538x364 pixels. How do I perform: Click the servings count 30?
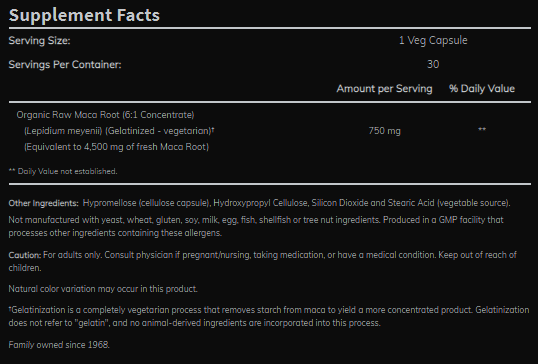[433, 64]
